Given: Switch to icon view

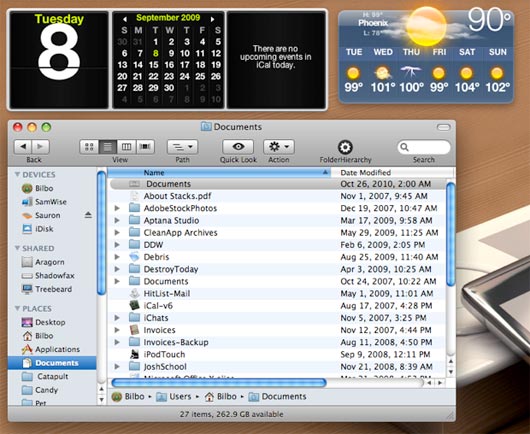Looking at the screenshot, I should (89, 147).
